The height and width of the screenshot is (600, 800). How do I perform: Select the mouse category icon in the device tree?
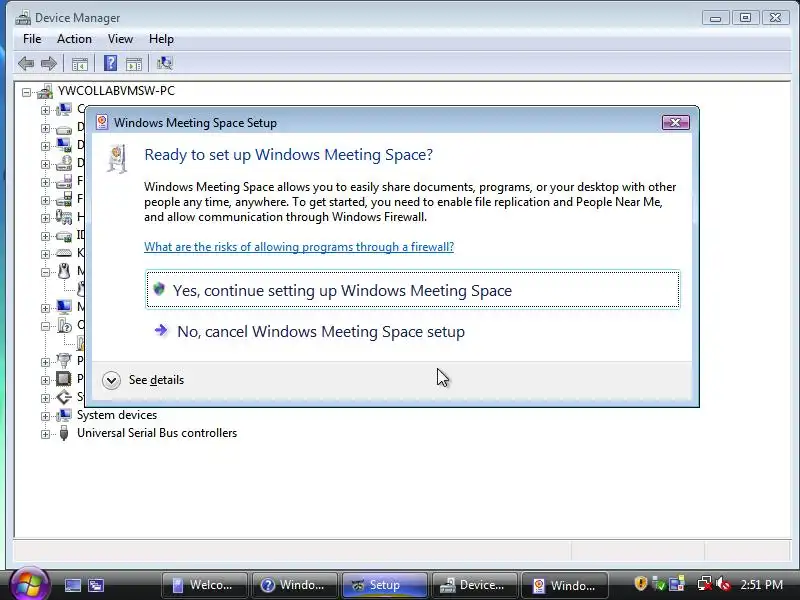click(64, 270)
